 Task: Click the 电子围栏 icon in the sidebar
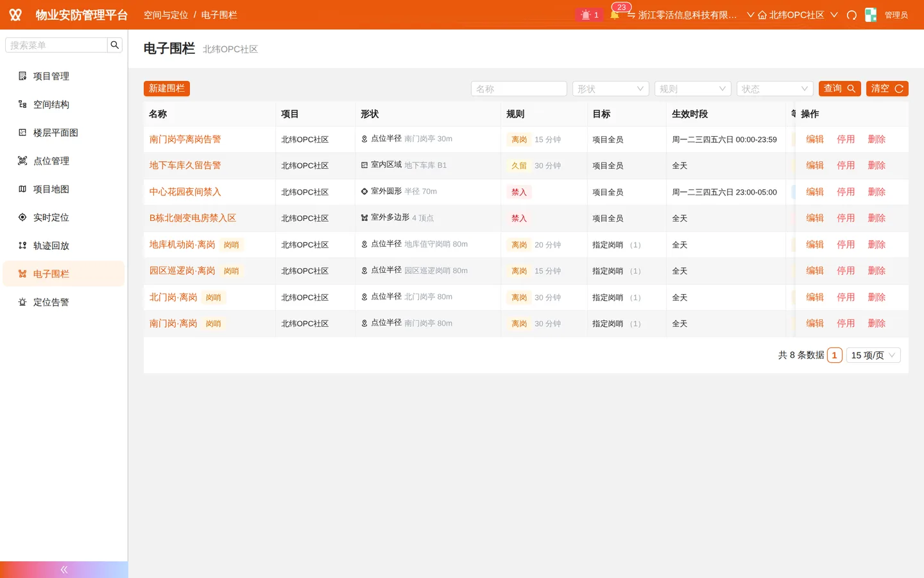(x=22, y=274)
